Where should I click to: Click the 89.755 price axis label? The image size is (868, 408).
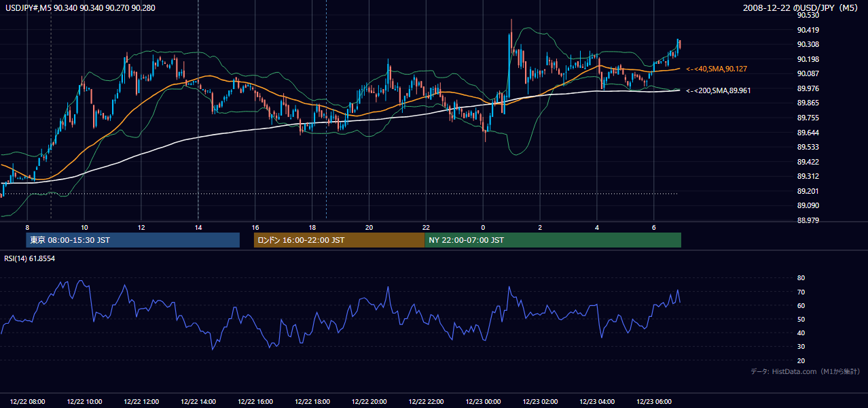click(x=808, y=118)
